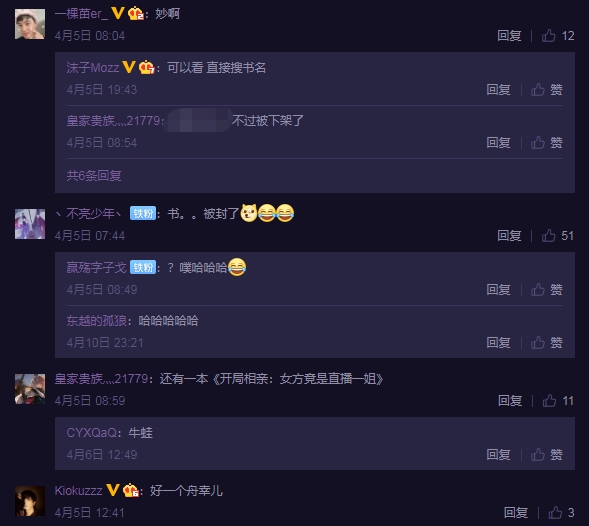The width and height of the screenshot is (589, 526).
Task: Click the crown member badge beside 沫子Mozz
Action: [146, 68]
